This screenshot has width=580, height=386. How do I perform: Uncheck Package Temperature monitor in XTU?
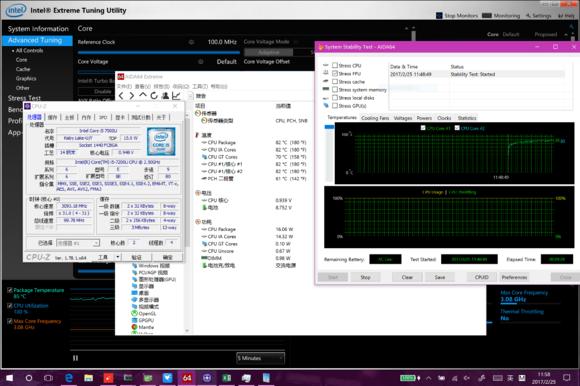click(x=10, y=290)
